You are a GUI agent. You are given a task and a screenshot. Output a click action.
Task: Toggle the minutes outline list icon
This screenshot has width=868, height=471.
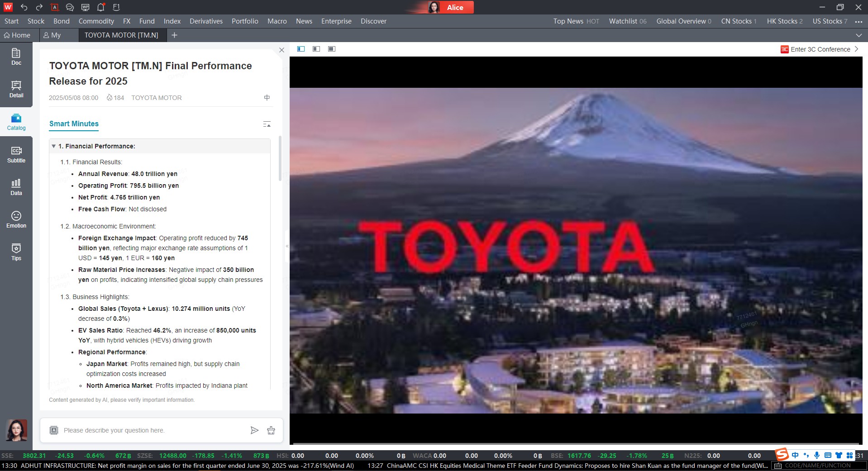pos(267,124)
